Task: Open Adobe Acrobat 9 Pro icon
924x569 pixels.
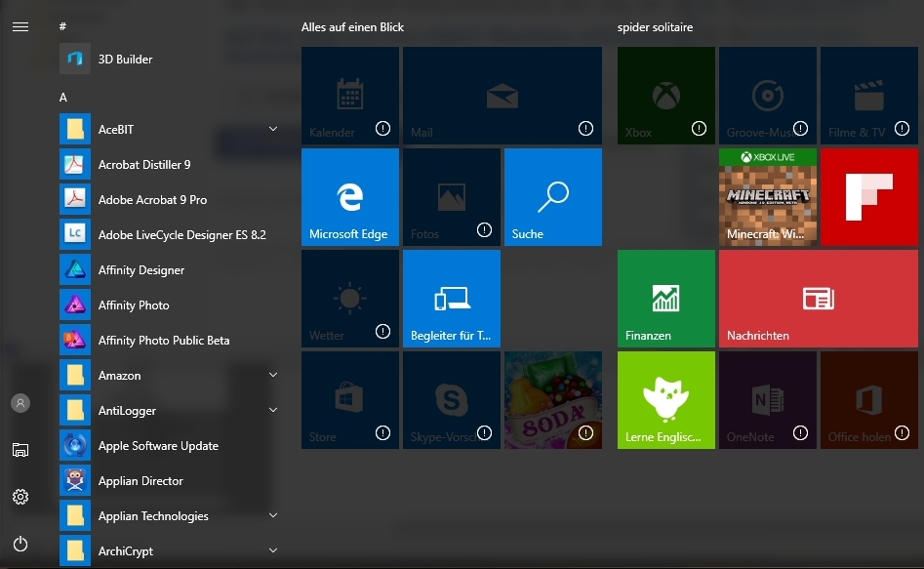Action: point(75,199)
